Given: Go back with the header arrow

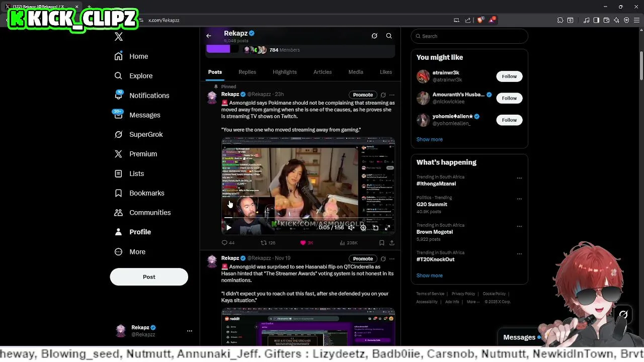Looking at the screenshot, I should click(209, 36).
